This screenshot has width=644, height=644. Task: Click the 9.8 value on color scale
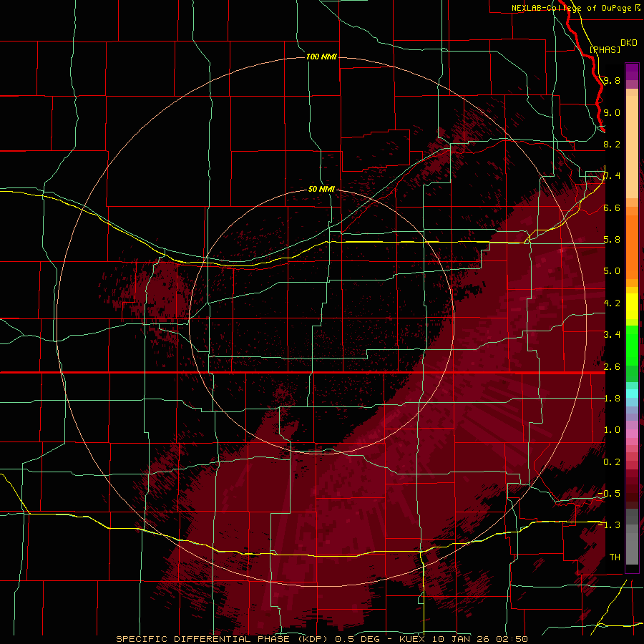pos(612,80)
